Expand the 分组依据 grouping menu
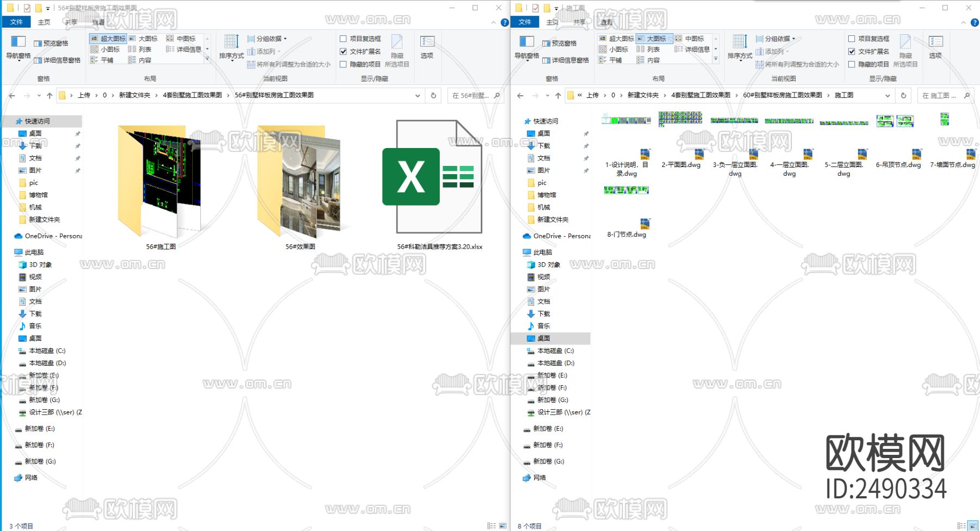Screen dimensions: 980x531 268,38
